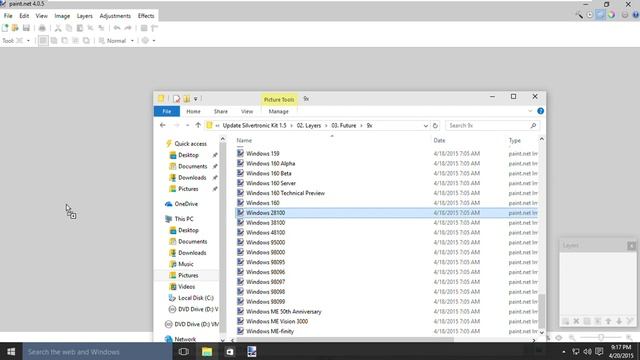Click zoom in magnifier beside zoom slider

point(629,337)
